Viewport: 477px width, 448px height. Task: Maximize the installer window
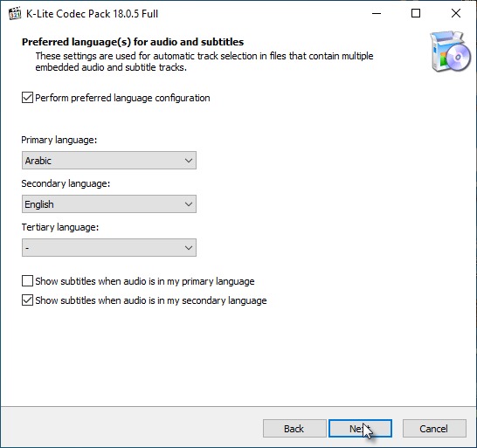[x=416, y=13]
